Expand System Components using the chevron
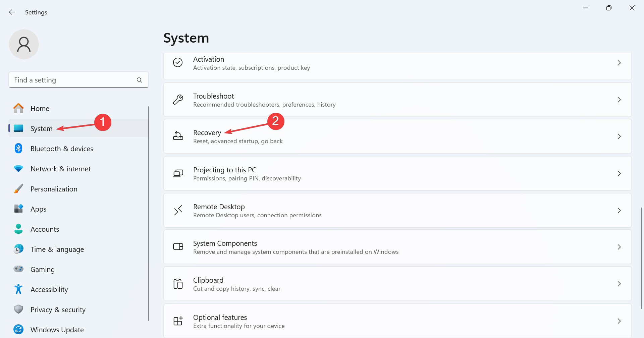This screenshot has width=644, height=338. (619, 247)
